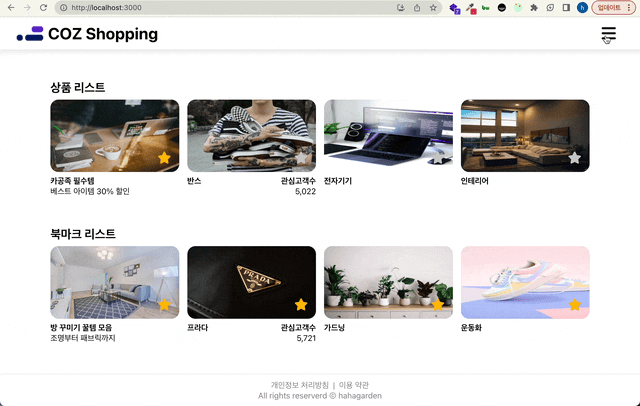This screenshot has height=406, width=640.
Task: Click the COZ Shopping logo icon
Action: click(x=30, y=34)
